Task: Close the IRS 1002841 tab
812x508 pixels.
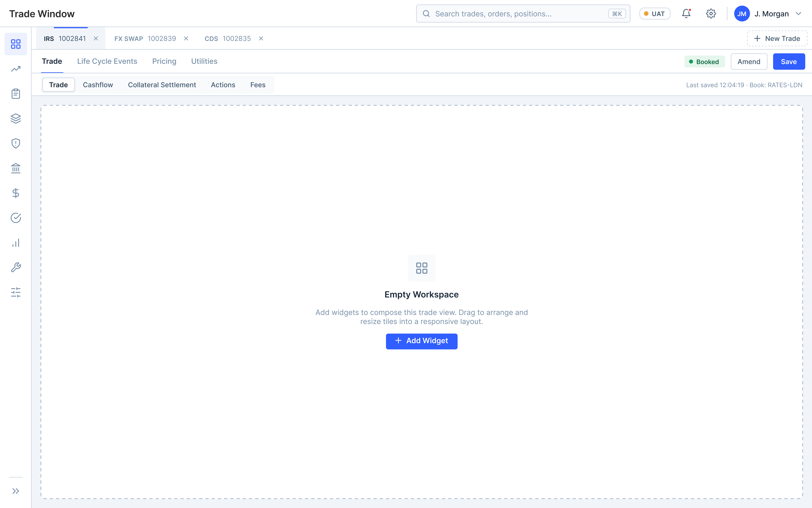Action: click(x=96, y=39)
